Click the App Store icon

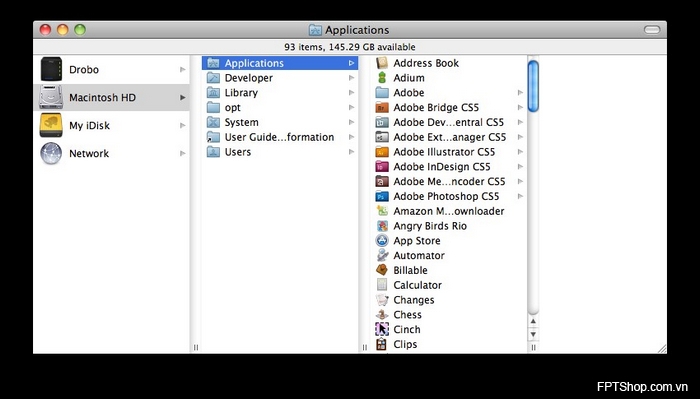382,241
